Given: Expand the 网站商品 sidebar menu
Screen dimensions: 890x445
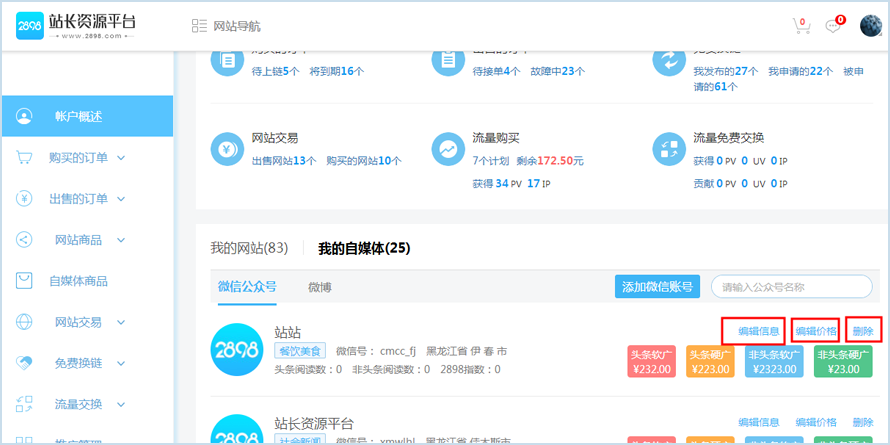Looking at the screenshot, I should pos(86,240).
